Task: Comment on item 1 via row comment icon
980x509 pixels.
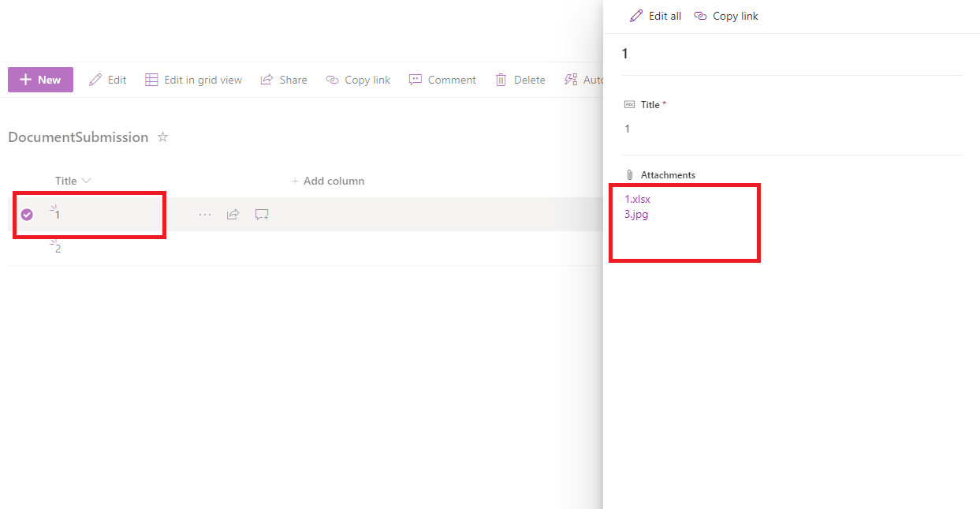Action: point(261,214)
